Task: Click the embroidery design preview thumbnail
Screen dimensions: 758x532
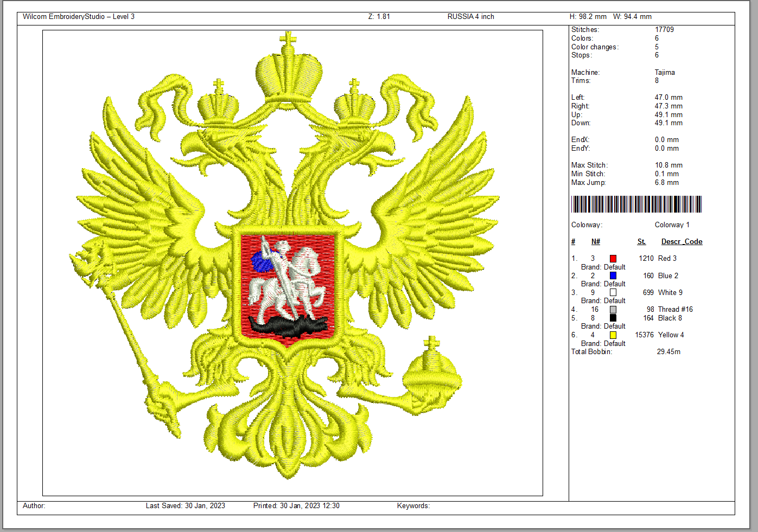Action: (x=292, y=263)
